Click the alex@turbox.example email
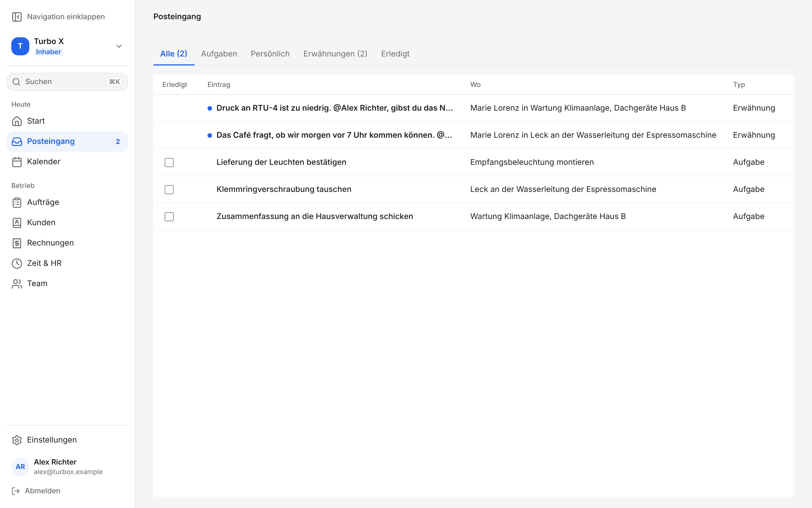Image resolution: width=812 pixels, height=508 pixels. point(68,472)
